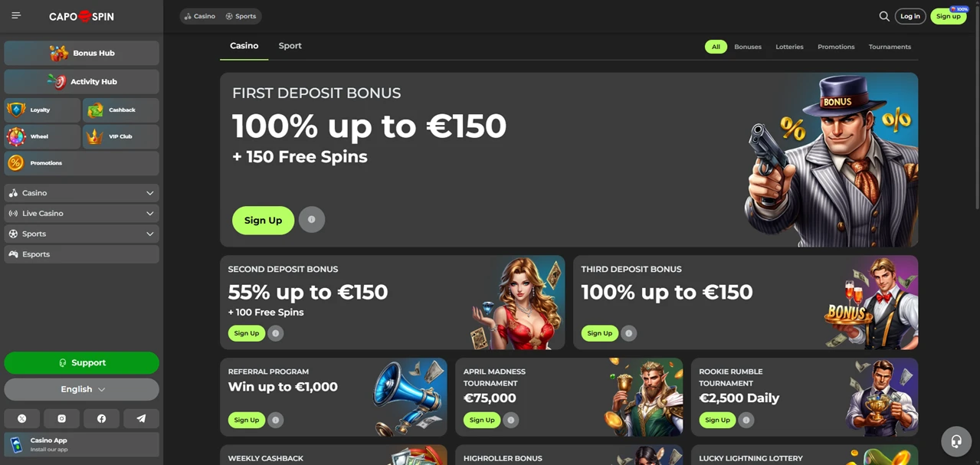
Task: Open the English language dropdown
Action: 81,389
